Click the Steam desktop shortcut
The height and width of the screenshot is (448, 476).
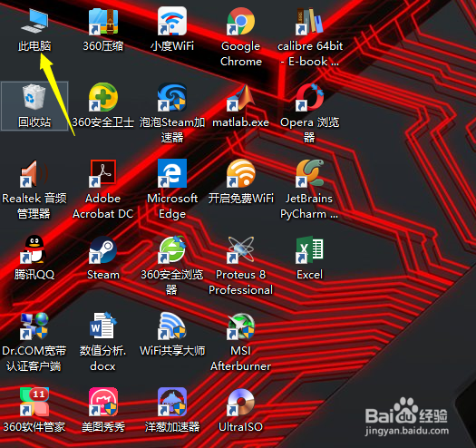tap(103, 249)
